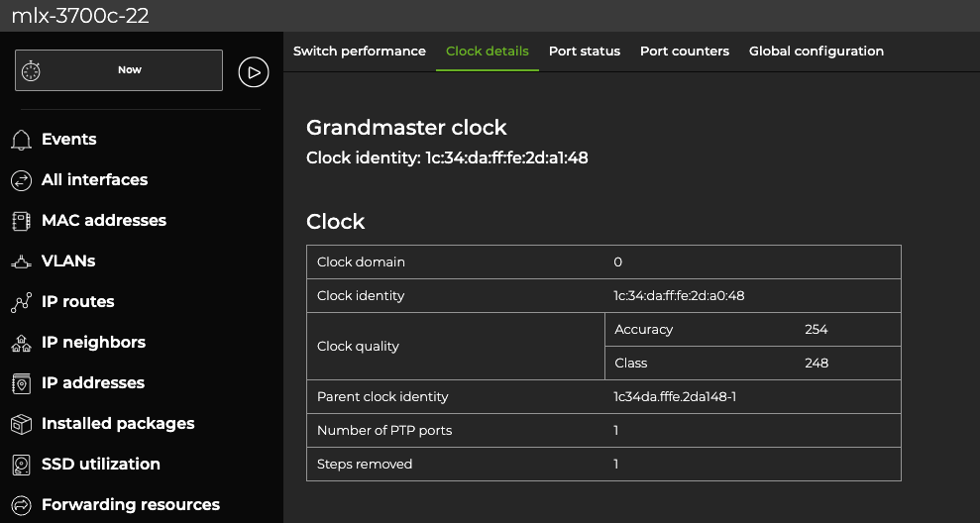The image size is (980, 523).
Task: Open the Port status tab
Action: pos(585,52)
